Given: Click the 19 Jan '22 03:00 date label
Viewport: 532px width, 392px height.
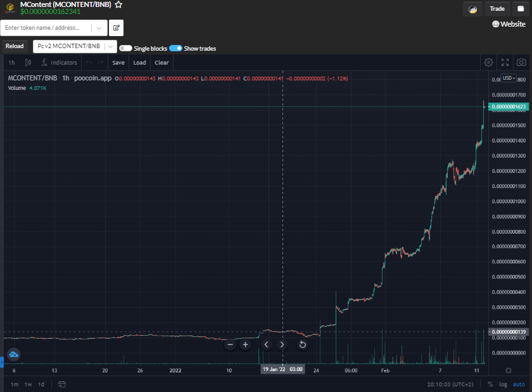Looking at the screenshot, I should coord(282,369).
